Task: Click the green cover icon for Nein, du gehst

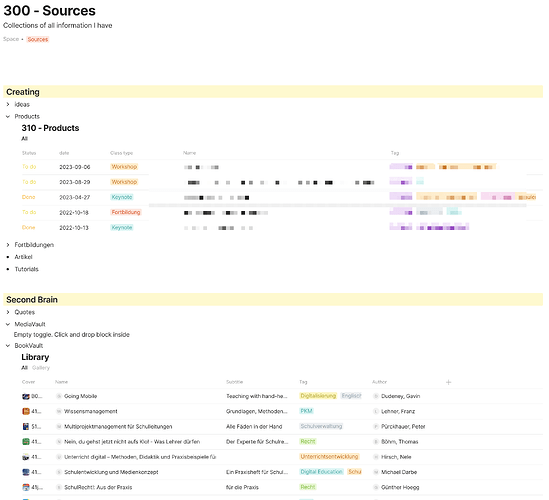Action: pos(26,442)
